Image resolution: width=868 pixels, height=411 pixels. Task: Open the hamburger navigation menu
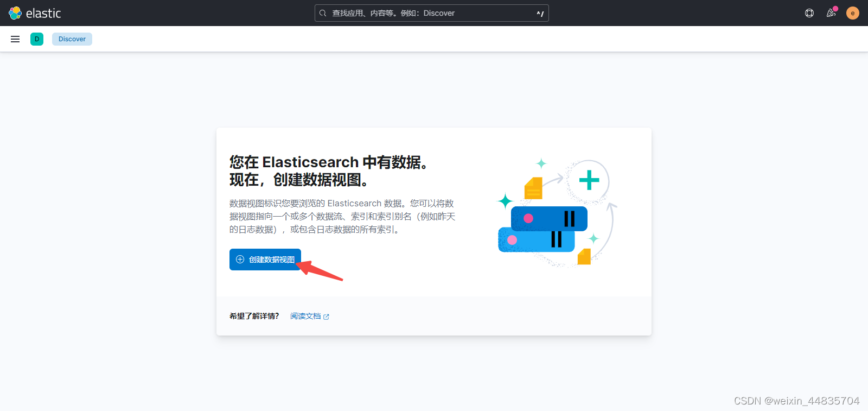click(15, 39)
